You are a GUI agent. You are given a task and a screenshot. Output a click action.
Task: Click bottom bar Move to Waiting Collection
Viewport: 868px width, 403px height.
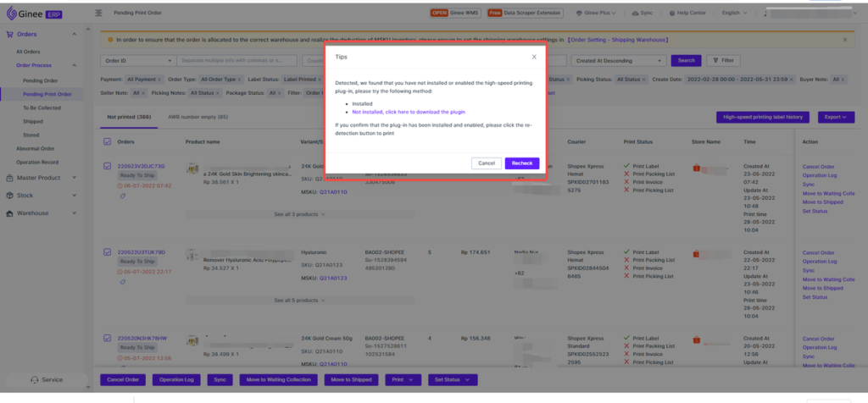pos(279,380)
